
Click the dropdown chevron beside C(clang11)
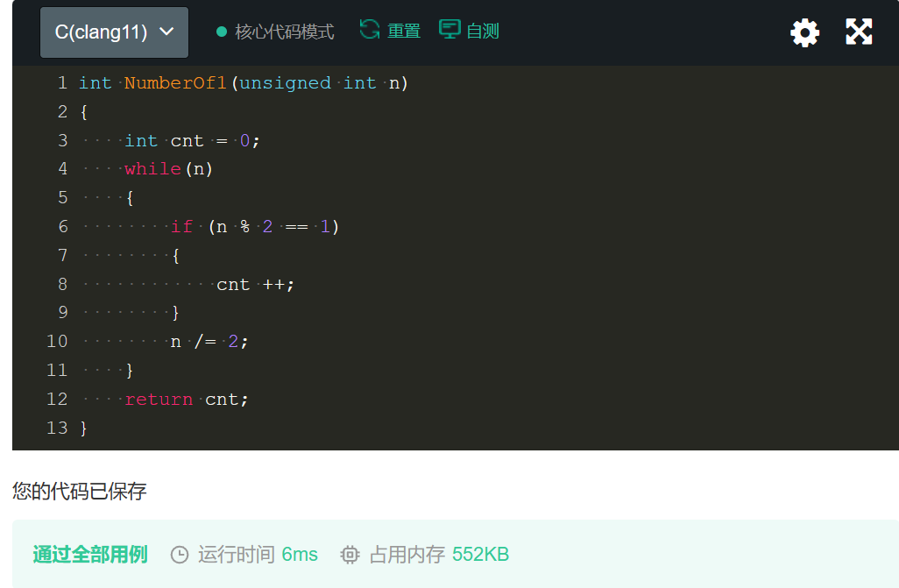click(166, 32)
